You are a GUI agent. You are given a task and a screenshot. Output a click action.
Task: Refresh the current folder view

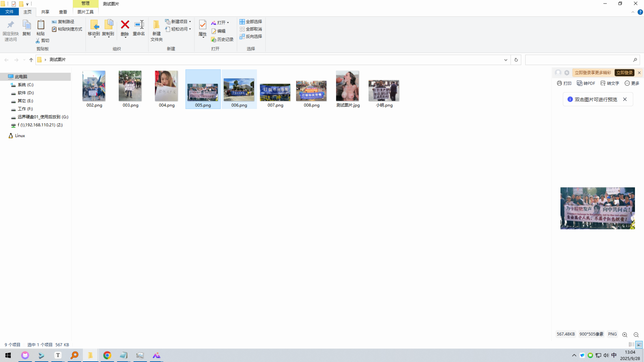tap(516, 60)
